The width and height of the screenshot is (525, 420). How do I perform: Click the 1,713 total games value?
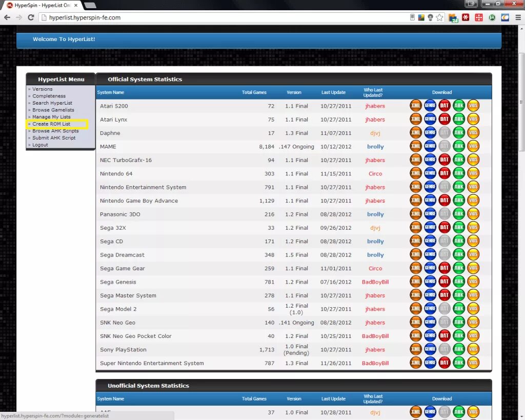[267, 350]
